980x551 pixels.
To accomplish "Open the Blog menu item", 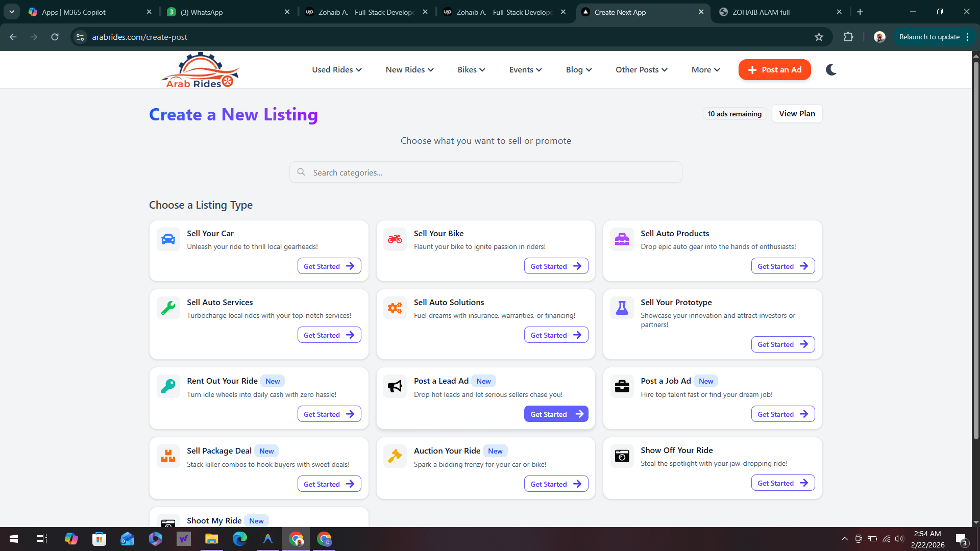I will click(x=578, y=69).
